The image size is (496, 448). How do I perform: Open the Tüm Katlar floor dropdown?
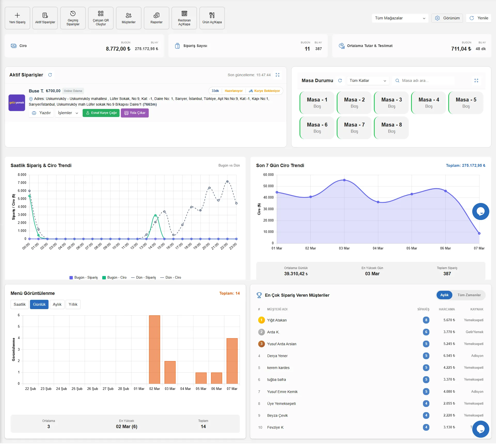pyautogui.click(x=368, y=81)
